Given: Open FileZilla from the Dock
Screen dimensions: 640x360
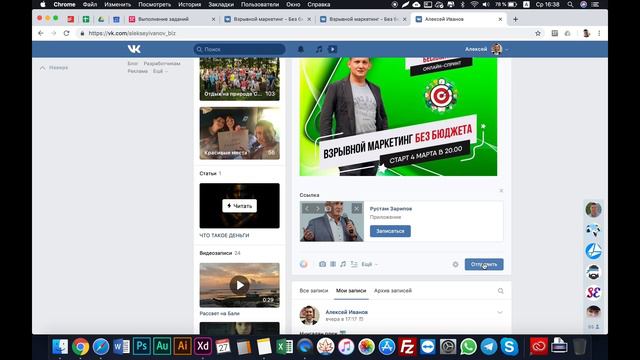Looking at the screenshot, I should 407,347.
